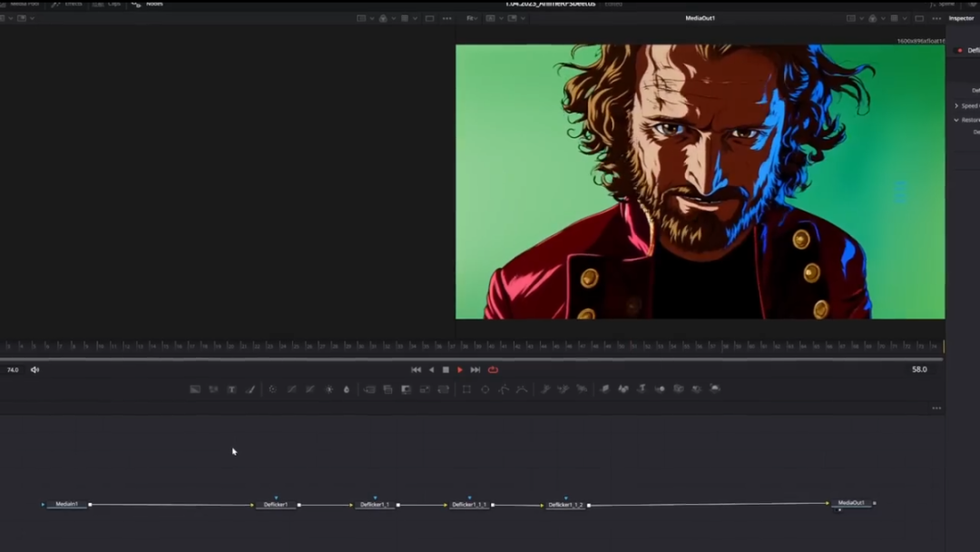Image resolution: width=980 pixels, height=552 pixels.
Task: Add a pRender particle node
Action: point(582,389)
